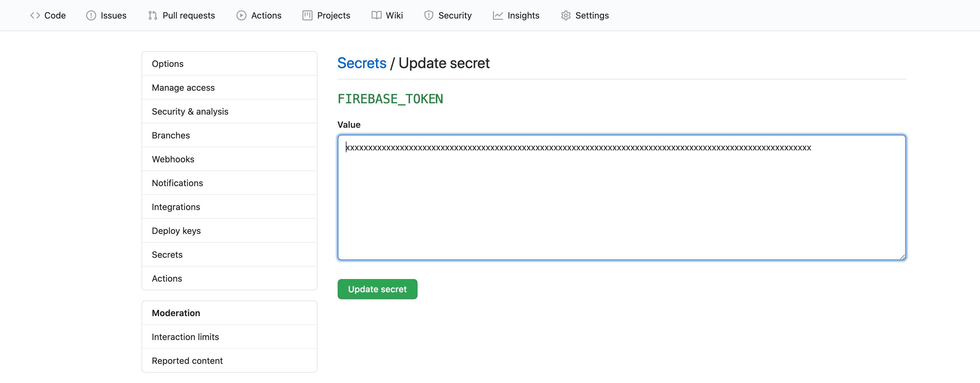The width and height of the screenshot is (980, 383).
Task: Click the Pull requests branch icon
Action: tap(152, 16)
